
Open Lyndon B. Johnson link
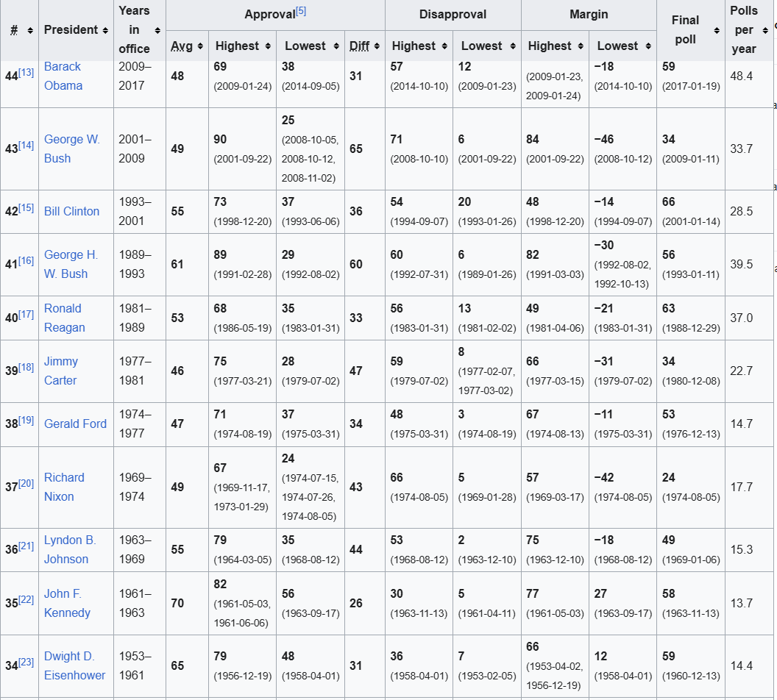pos(70,549)
